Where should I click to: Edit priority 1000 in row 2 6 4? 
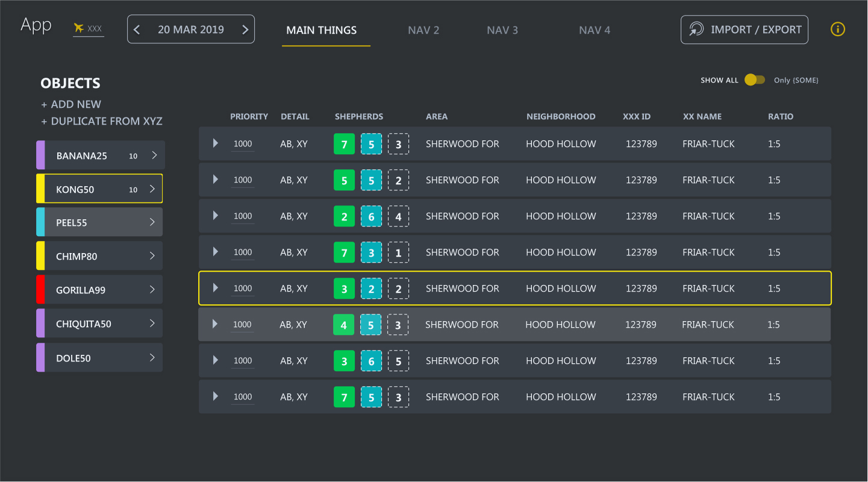[x=243, y=216]
